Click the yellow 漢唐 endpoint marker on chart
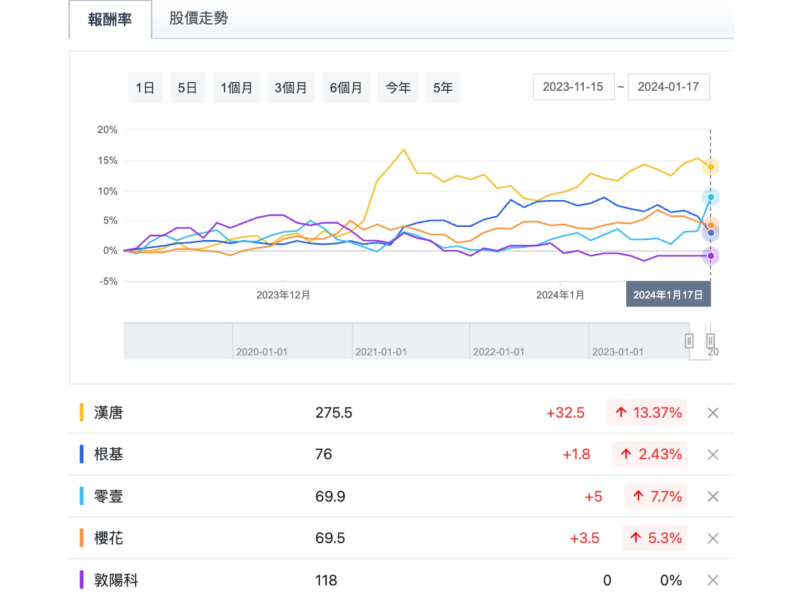Image resolution: width=800 pixels, height=600 pixels. point(710,166)
